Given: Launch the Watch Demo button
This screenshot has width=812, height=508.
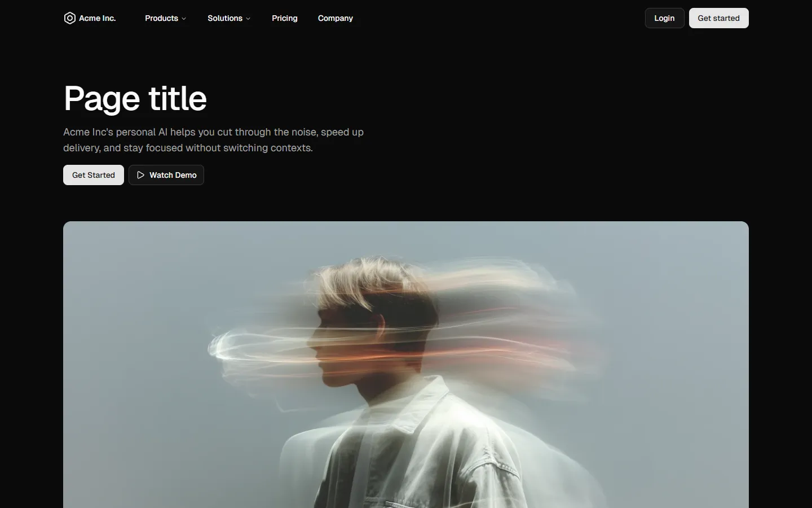Looking at the screenshot, I should tap(166, 175).
